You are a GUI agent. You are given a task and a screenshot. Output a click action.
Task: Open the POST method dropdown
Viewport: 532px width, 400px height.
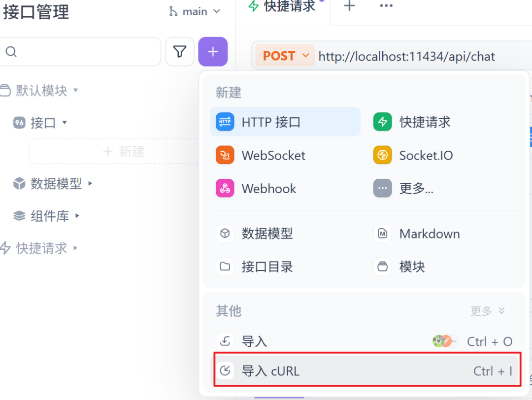pyautogui.click(x=285, y=56)
